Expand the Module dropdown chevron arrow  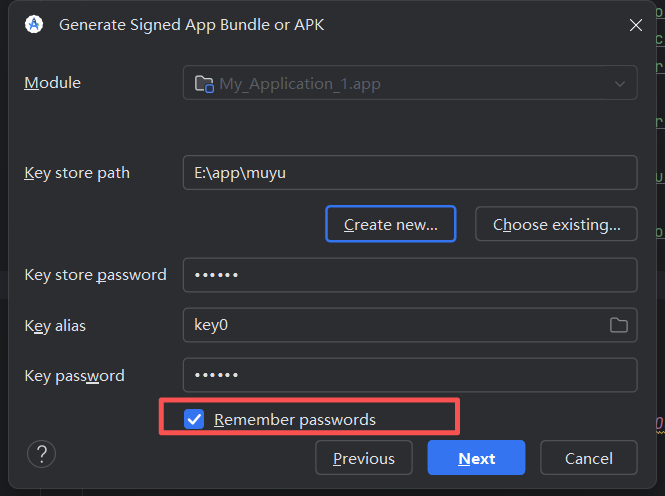pyautogui.click(x=619, y=83)
